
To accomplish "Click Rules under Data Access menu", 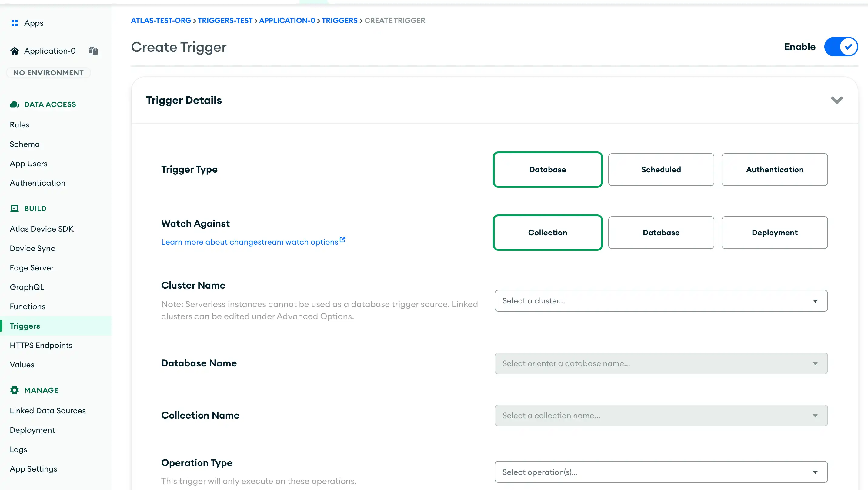I will point(20,124).
